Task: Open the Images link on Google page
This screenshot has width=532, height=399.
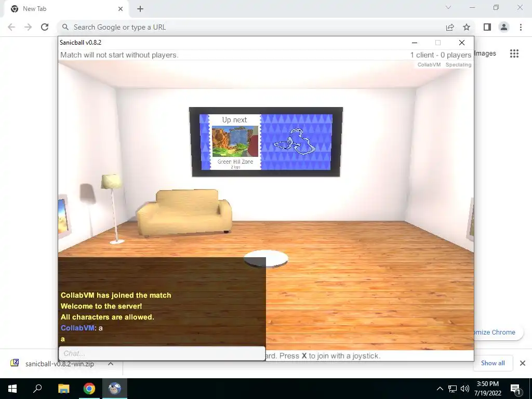Action: click(x=485, y=54)
